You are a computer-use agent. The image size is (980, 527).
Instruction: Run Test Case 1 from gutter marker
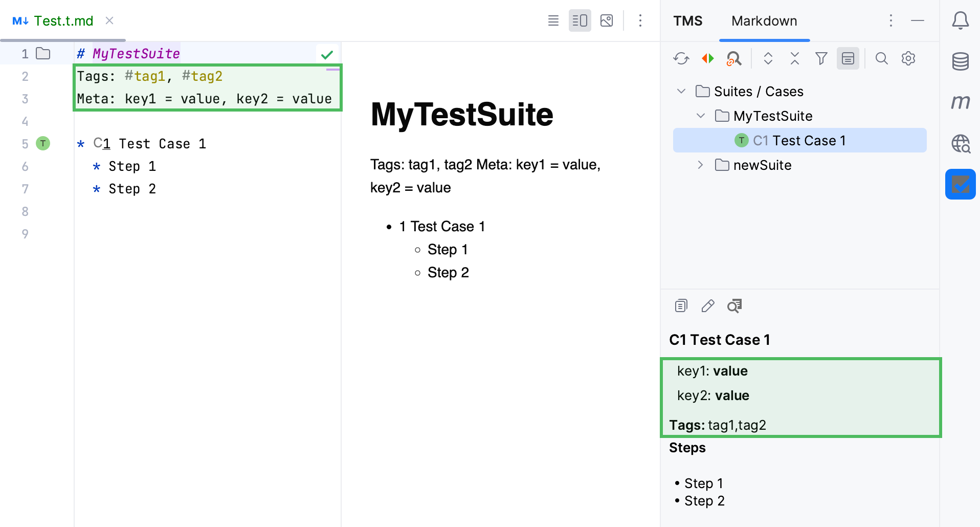42,144
